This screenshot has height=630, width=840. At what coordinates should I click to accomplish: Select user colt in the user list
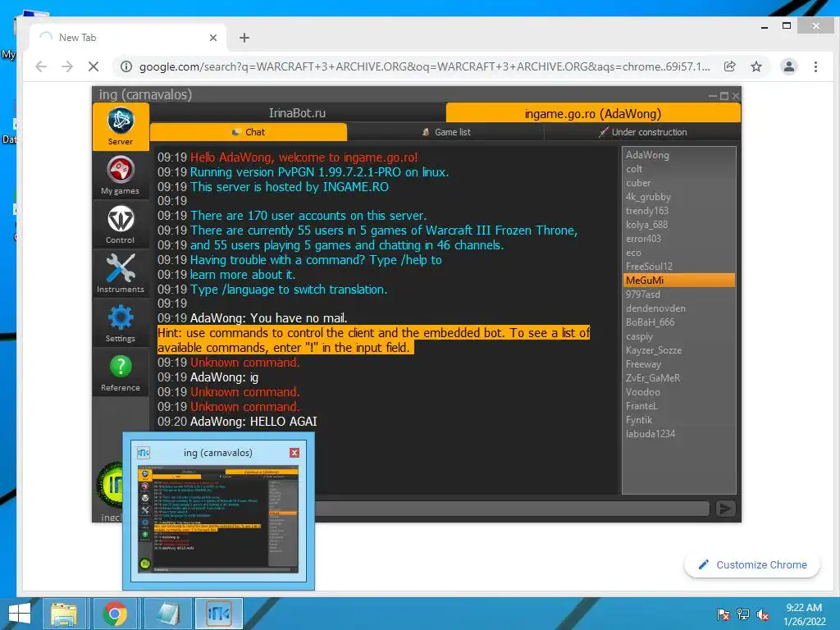(679, 169)
